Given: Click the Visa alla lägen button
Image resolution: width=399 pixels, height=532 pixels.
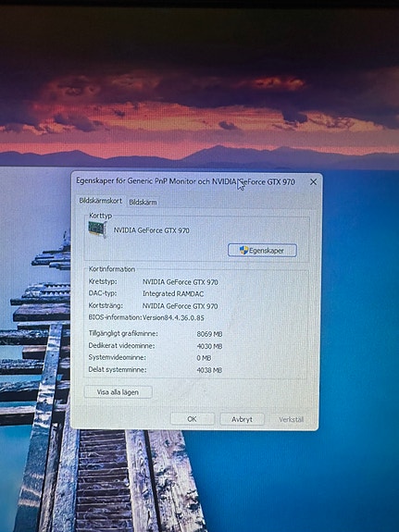Looking at the screenshot, I should point(118,392).
